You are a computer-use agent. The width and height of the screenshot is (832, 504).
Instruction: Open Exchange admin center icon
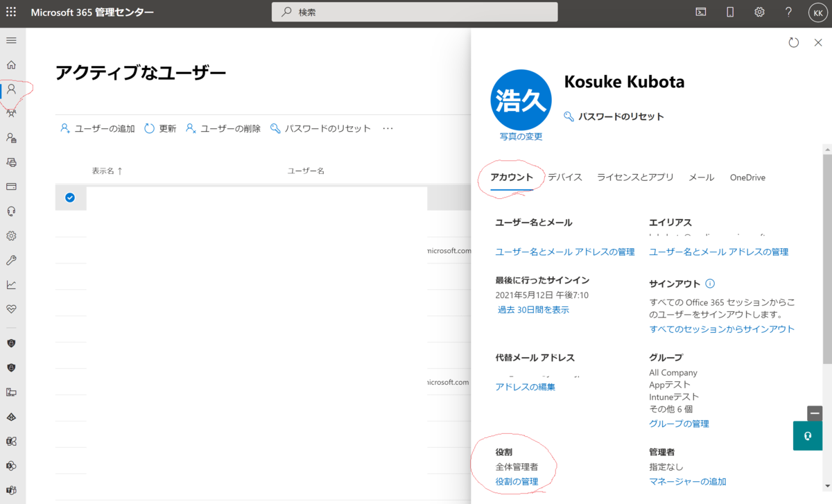11,441
